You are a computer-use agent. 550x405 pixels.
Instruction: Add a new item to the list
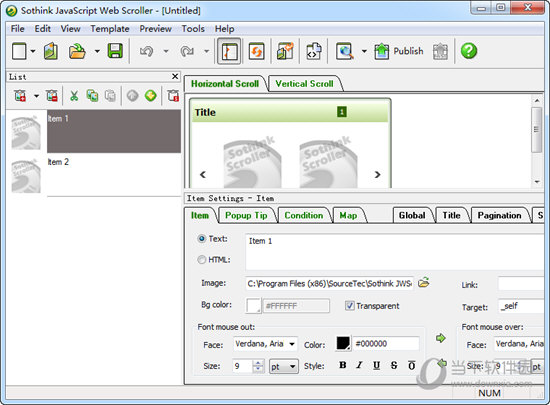click(x=20, y=95)
